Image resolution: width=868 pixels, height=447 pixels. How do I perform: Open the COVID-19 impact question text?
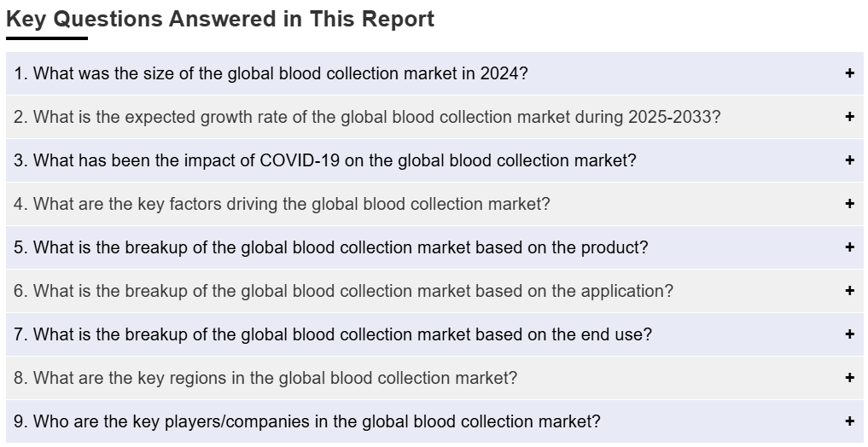325,160
